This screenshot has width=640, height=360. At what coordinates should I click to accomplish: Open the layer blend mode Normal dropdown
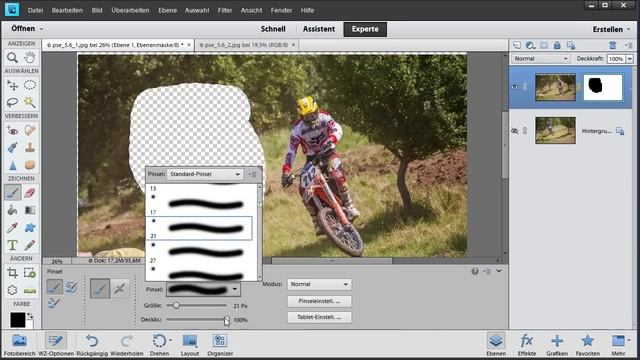(540, 59)
